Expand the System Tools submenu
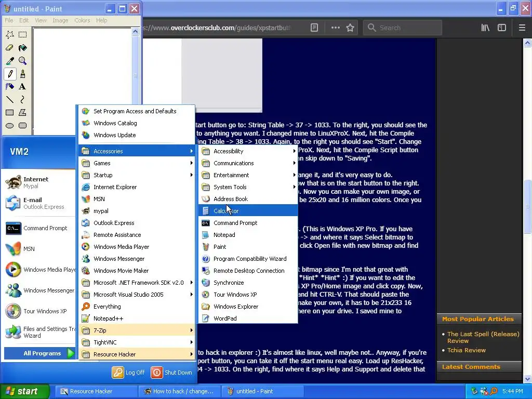532x399 pixels. (248, 187)
